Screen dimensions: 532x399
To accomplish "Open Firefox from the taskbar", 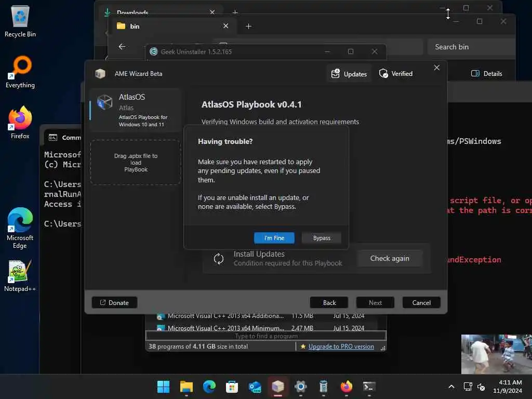I will click(346, 387).
